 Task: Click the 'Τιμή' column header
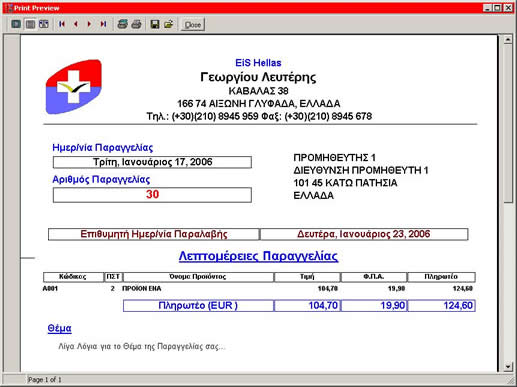(307, 277)
